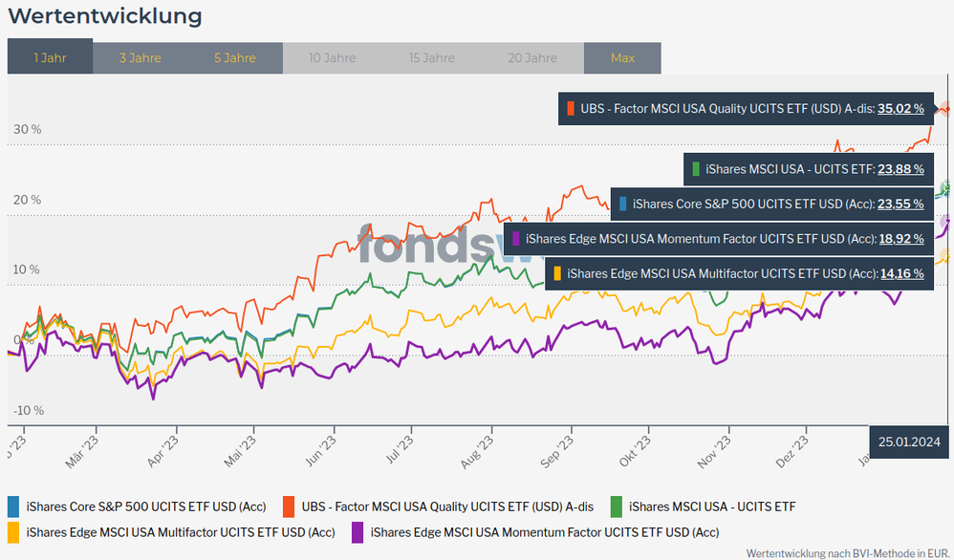Switch to the 3 Jahre tab

(x=140, y=57)
